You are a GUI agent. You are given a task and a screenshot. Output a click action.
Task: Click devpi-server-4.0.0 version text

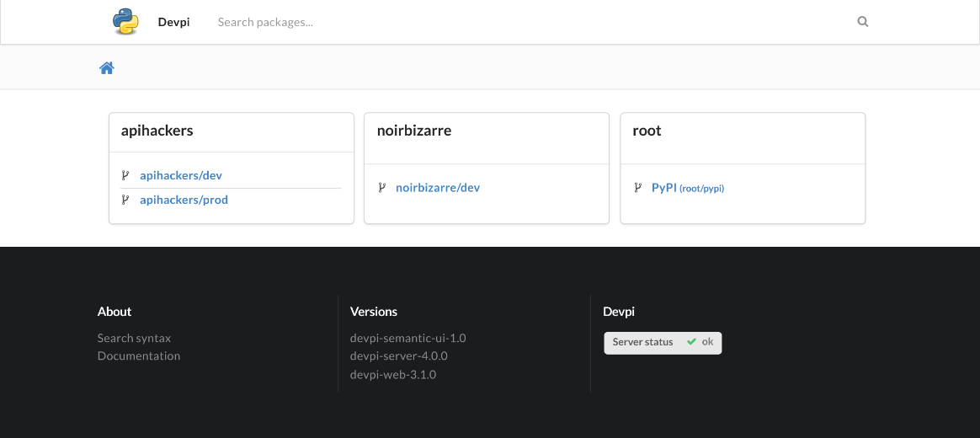point(399,355)
